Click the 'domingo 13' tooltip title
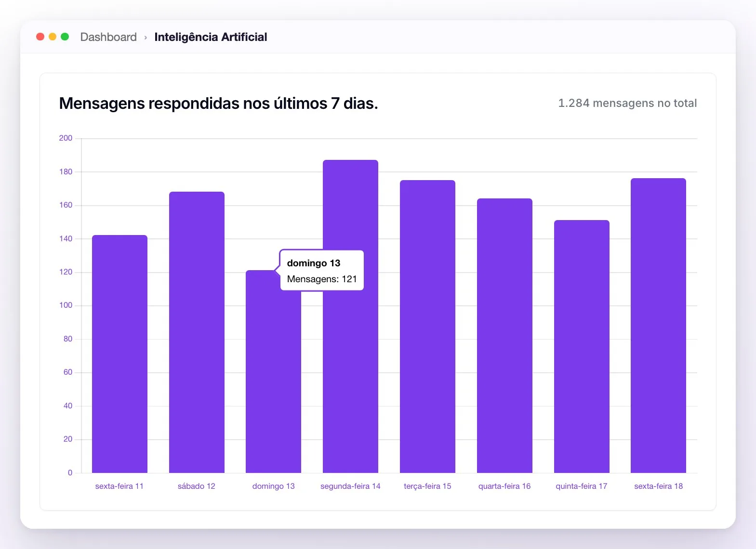 (314, 263)
